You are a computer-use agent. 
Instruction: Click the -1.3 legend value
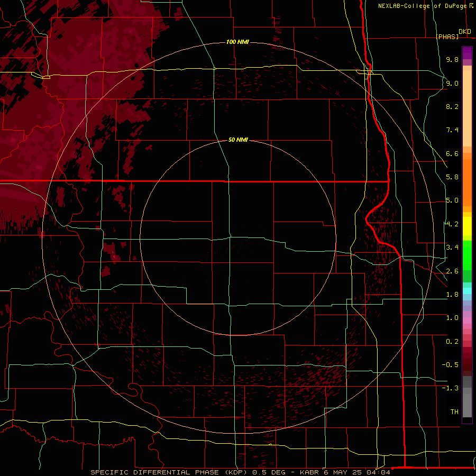[450, 388]
